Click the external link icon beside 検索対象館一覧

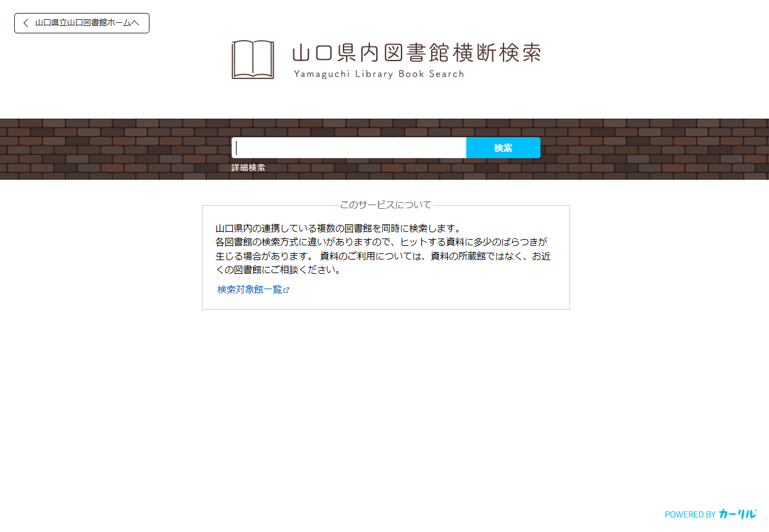pos(287,290)
